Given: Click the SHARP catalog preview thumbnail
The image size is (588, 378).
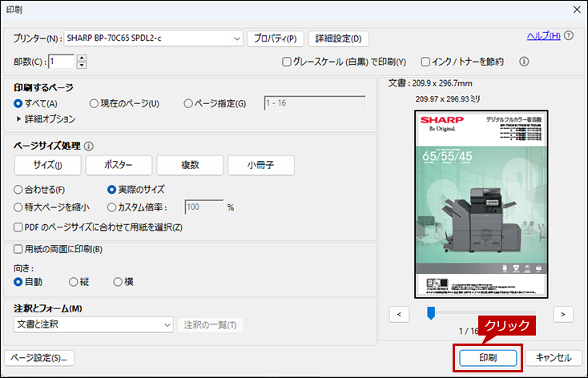Looking at the screenshot, I should click(x=481, y=204).
